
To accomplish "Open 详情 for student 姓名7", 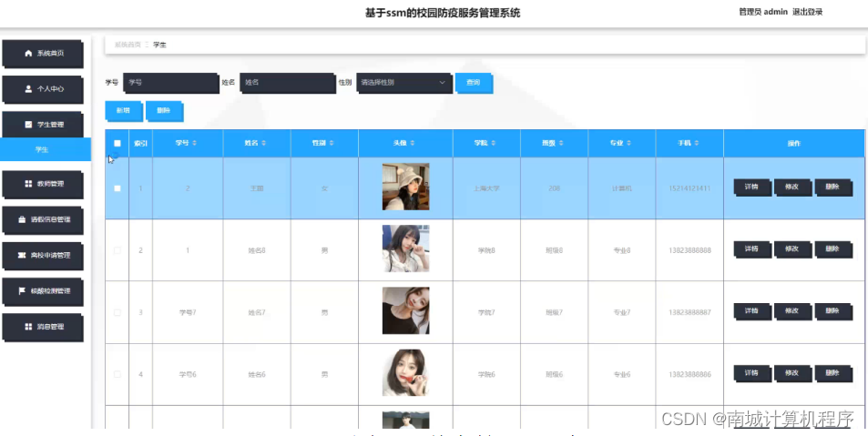I will coord(751,311).
